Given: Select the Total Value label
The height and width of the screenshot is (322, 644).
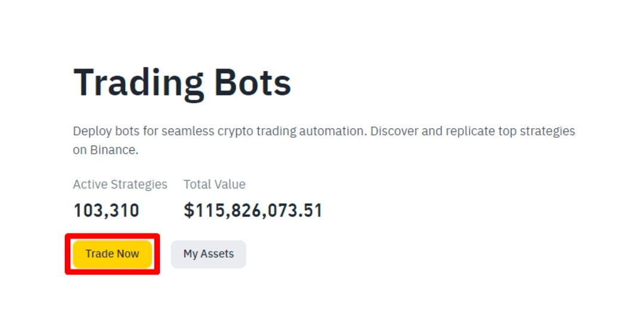Looking at the screenshot, I should [214, 184].
